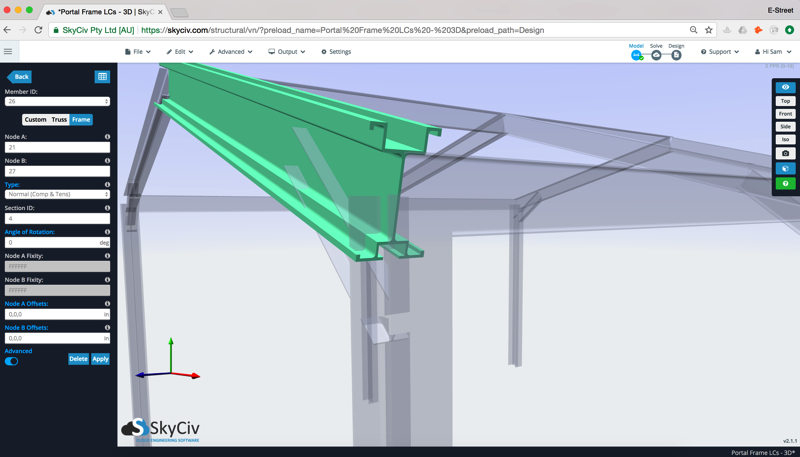Image resolution: width=800 pixels, height=457 pixels.
Task: Expand the Type dropdown selector
Action: coord(57,194)
